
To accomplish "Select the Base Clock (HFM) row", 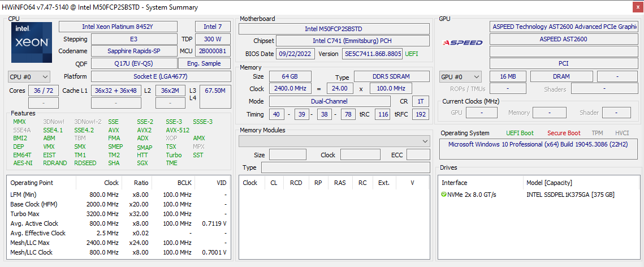I will [x=119, y=204].
